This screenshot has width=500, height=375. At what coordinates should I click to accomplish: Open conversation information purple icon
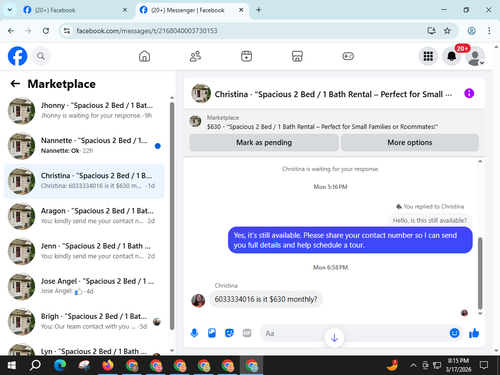tap(469, 93)
